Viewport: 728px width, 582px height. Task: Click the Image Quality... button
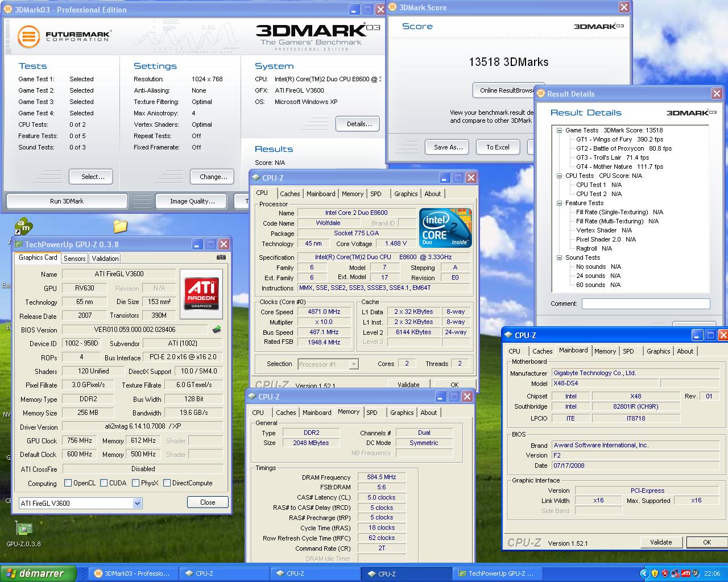pyautogui.click(x=192, y=201)
